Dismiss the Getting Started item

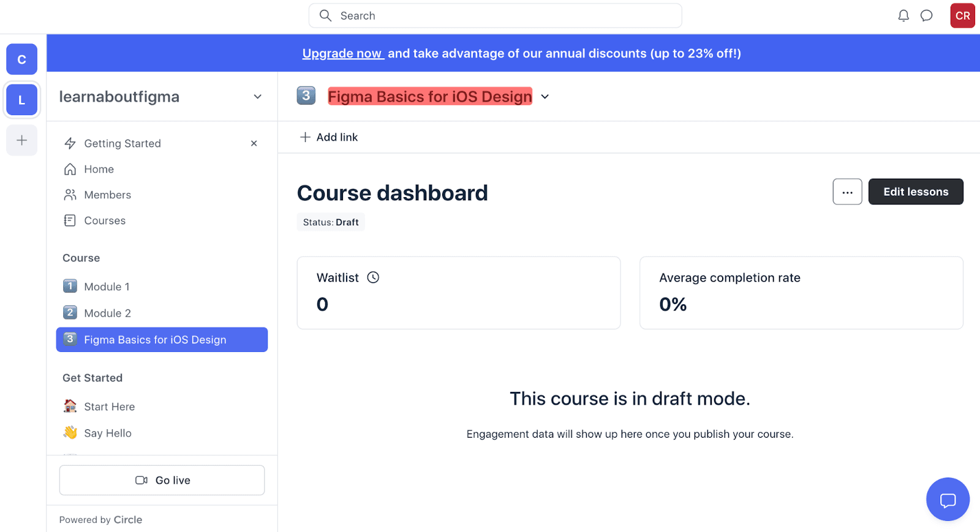point(254,143)
